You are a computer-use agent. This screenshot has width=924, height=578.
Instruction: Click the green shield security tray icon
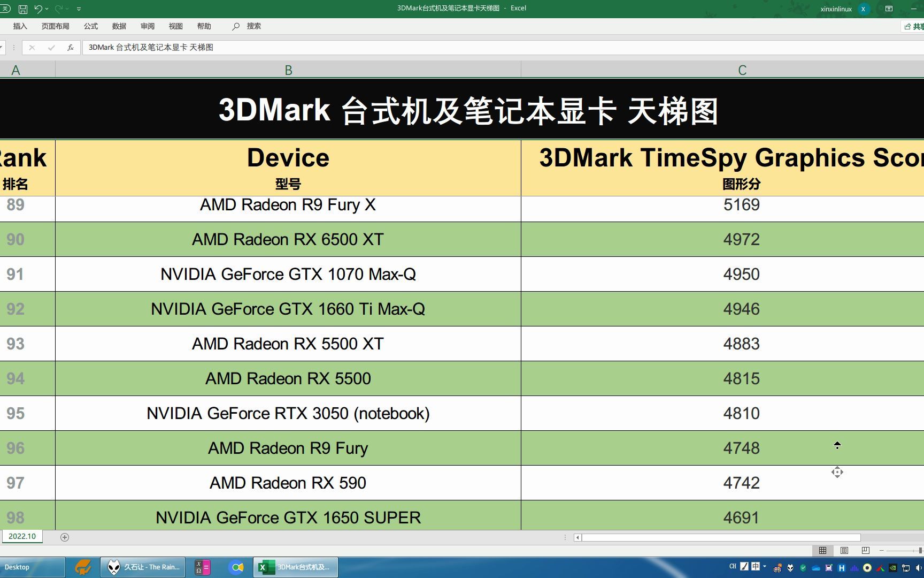pyautogui.click(x=803, y=568)
